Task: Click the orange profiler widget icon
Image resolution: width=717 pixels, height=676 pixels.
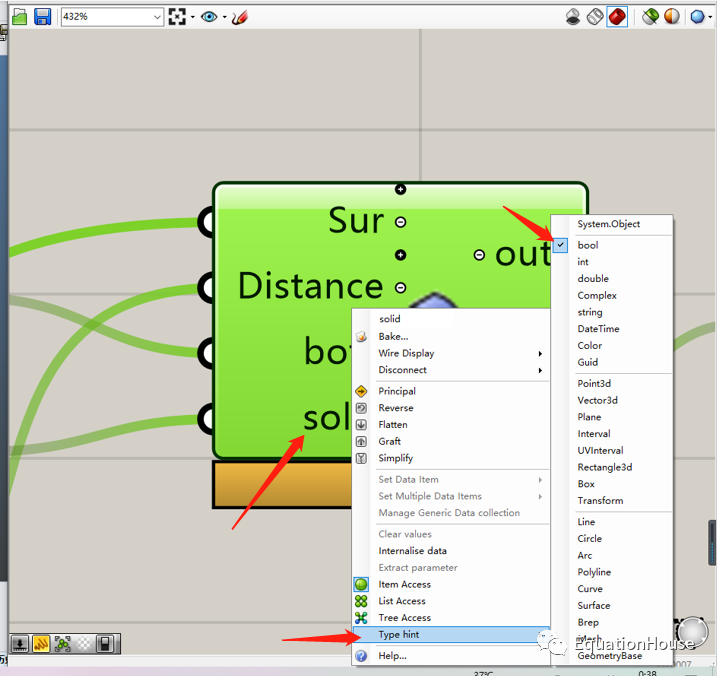Action: tap(41, 644)
